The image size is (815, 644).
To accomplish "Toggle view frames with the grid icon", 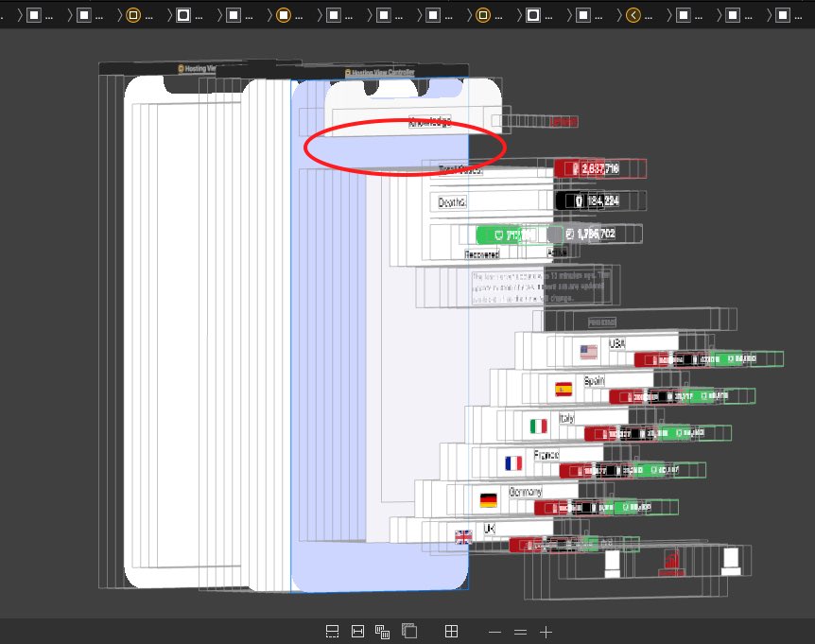I will pyautogui.click(x=453, y=631).
